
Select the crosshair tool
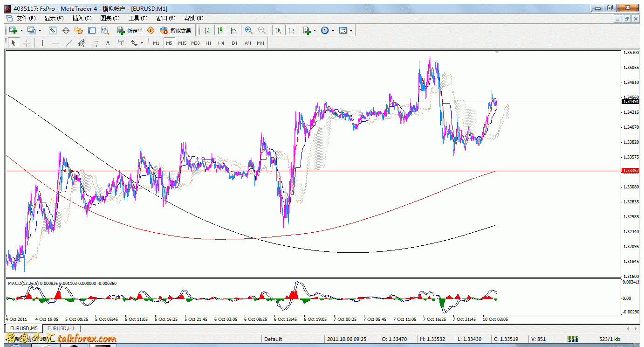coord(27,43)
